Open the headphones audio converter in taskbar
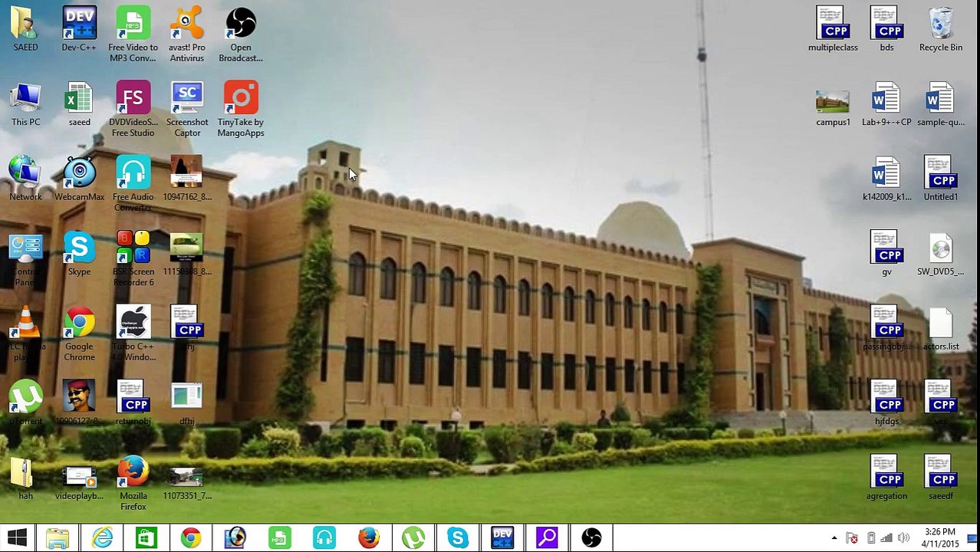The height and width of the screenshot is (552, 980). 324,537
